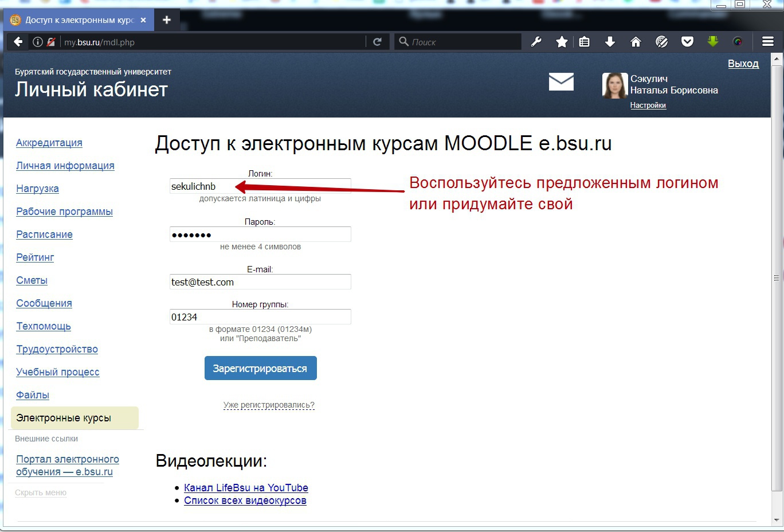The height and width of the screenshot is (532, 784).
Task: Click the page reload icon
Action: [x=378, y=41]
